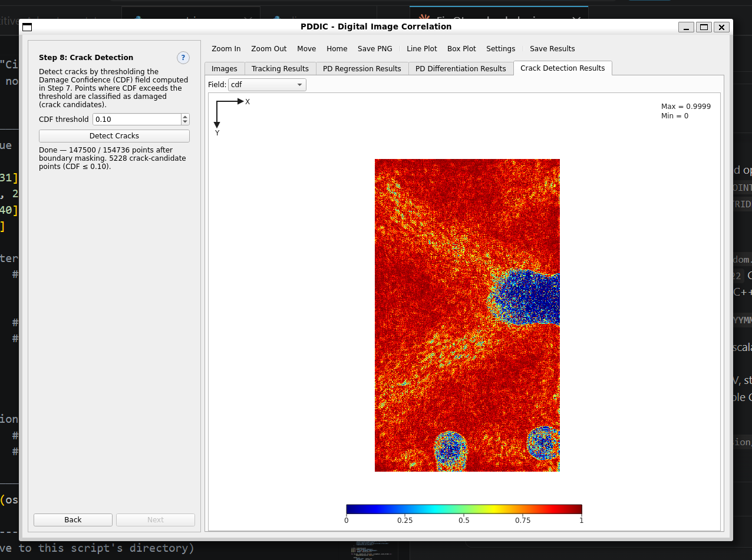This screenshot has height=560, width=752.
Task: Switch to the Images tab
Action: (225, 69)
